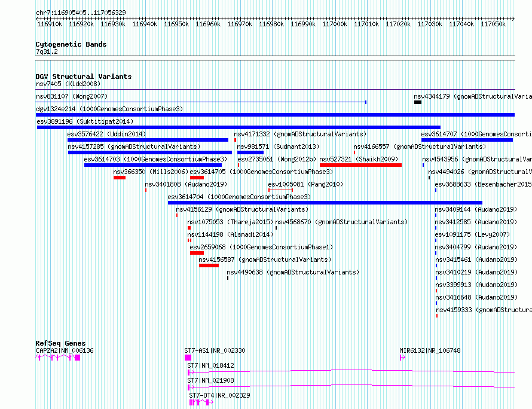
Task: Select the nsv4490638 variant label
Action: [293, 272]
